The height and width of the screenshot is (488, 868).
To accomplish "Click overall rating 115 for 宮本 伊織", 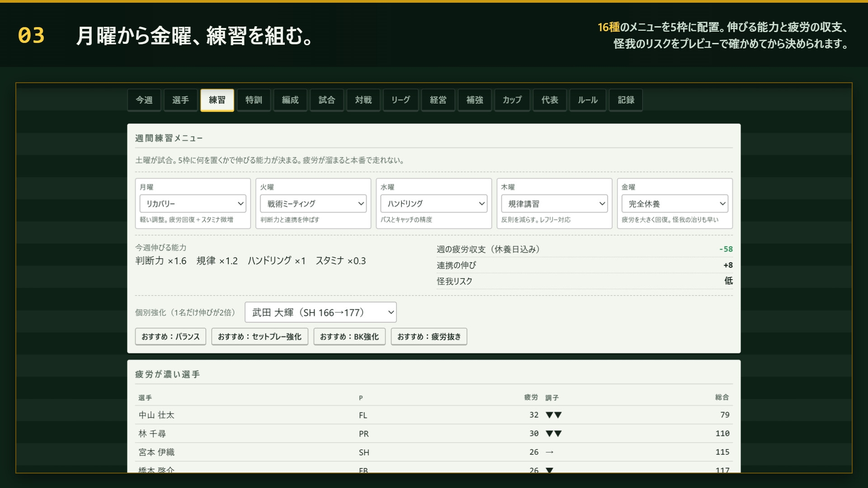I will (x=722, y=452).
